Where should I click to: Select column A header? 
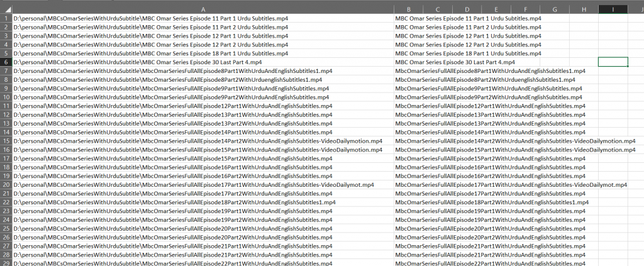[x=203, y=9]
